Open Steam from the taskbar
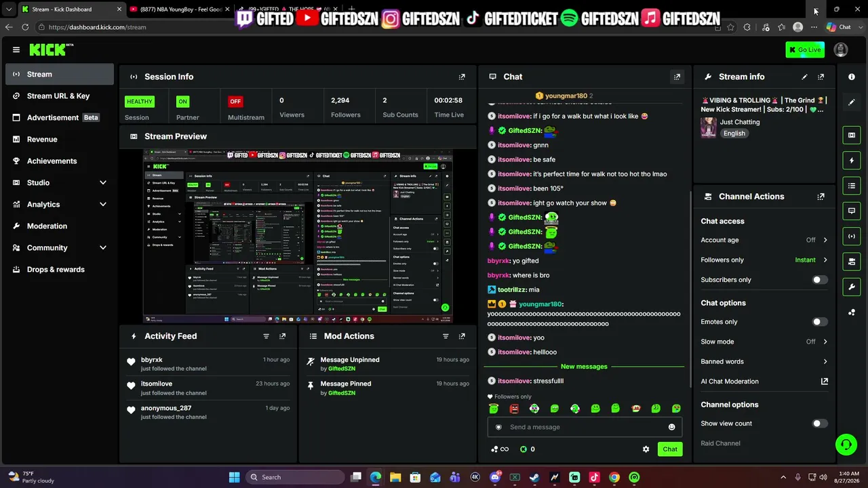The height and width of the screenshot is (488, 868). coord(534,477)
